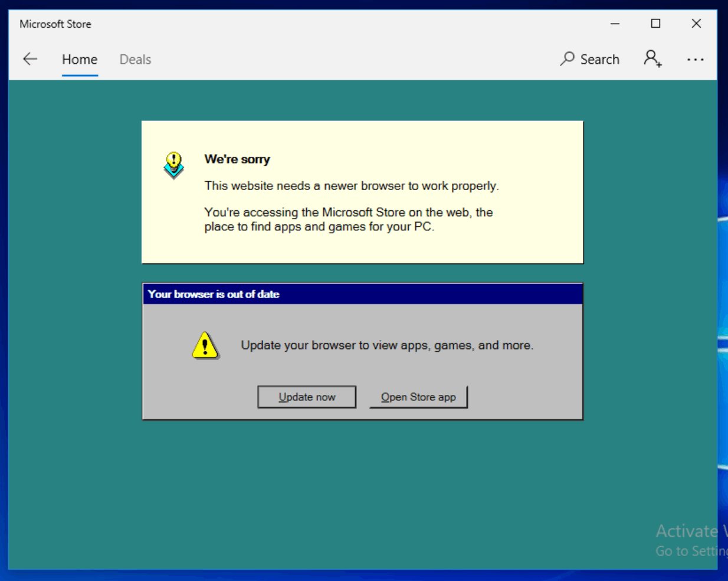Click the Open Store app button
The width and height of the screenshot is (728, 581).
tap(418, 397)
